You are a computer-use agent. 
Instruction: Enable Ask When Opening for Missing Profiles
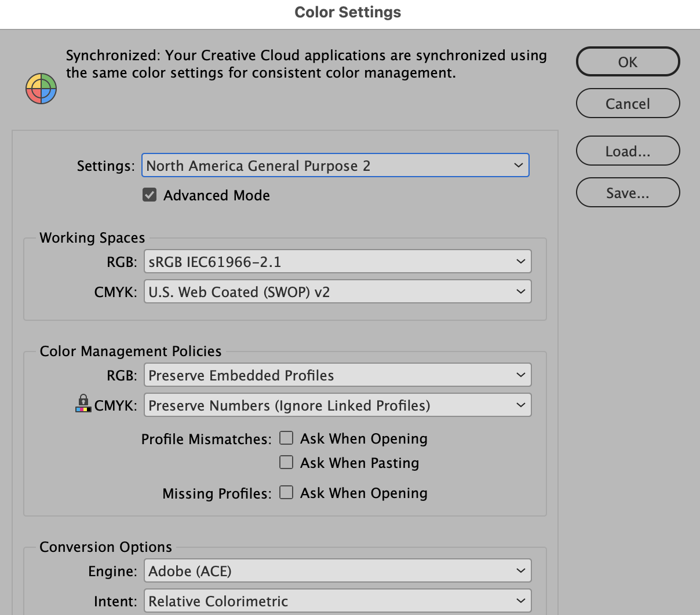pos(286,492)
